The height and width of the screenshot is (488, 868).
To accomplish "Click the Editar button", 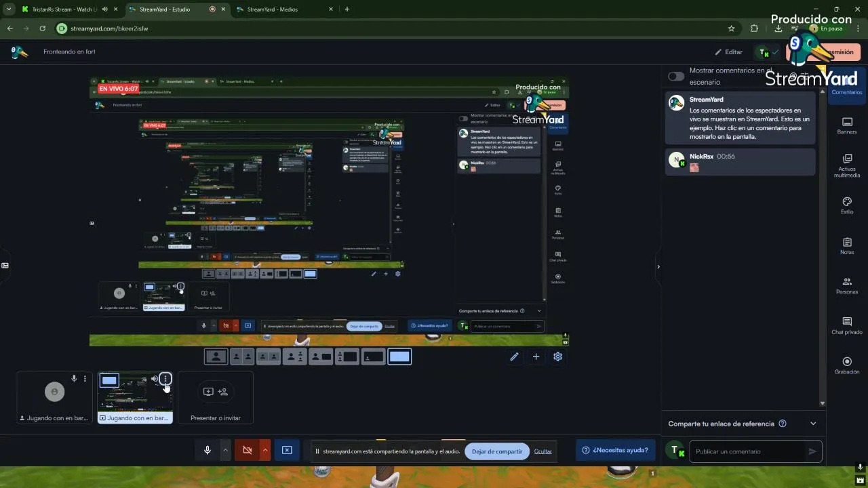I will 729,52.
